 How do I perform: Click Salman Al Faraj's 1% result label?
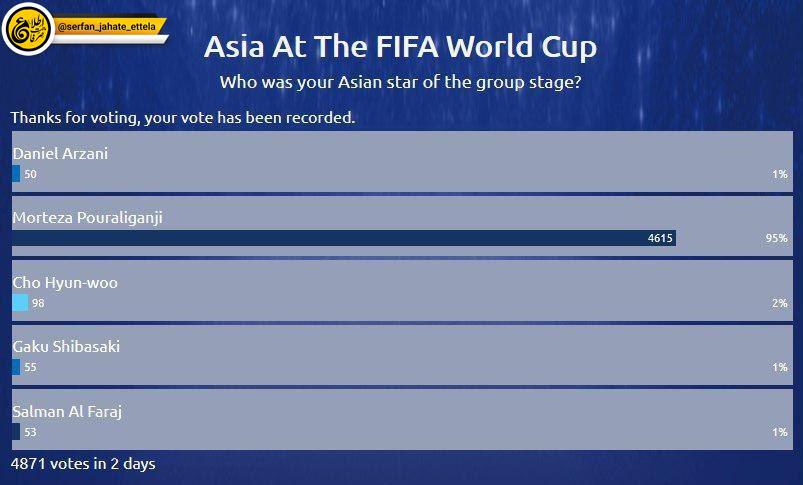(x=780, y=432)
